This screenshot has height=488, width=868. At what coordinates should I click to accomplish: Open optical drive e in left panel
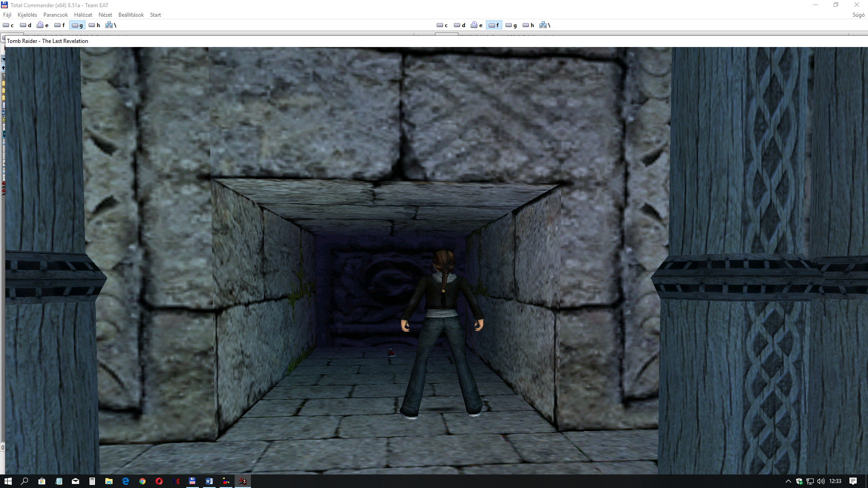tap(43, 25)
